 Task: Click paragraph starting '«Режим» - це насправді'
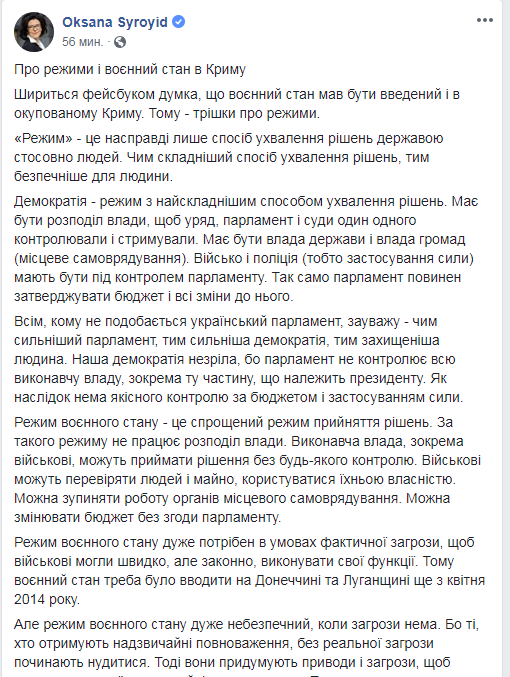tap(229, 157)
